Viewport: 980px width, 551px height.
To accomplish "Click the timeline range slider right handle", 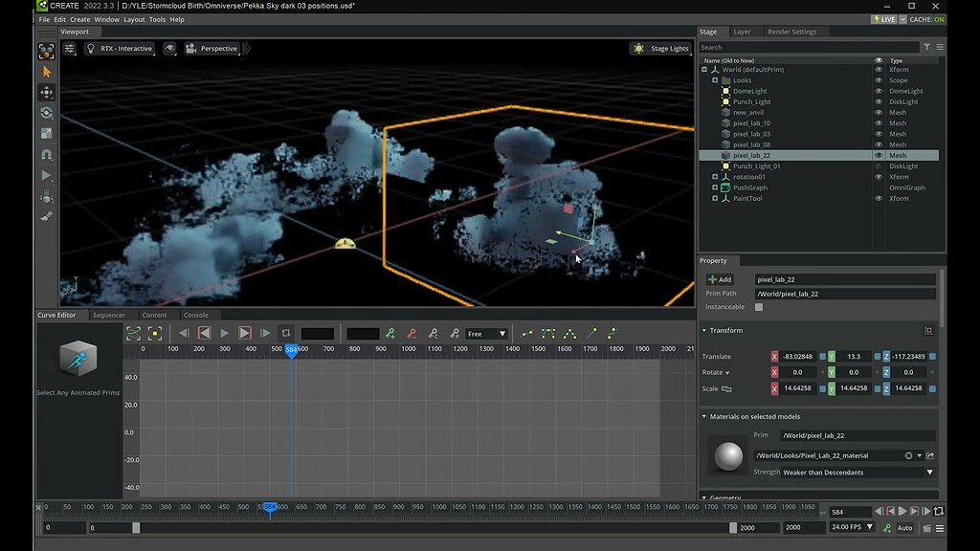I will (733, 528).
